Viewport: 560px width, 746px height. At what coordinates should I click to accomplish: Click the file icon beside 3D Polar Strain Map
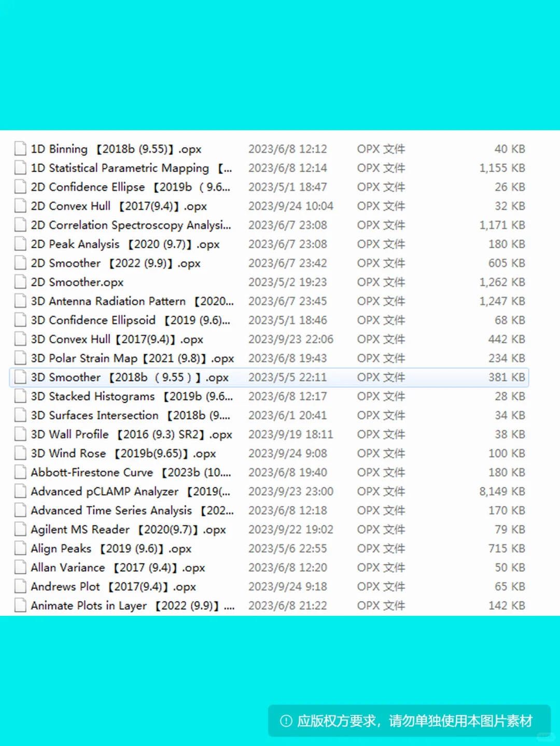point(20,358)
